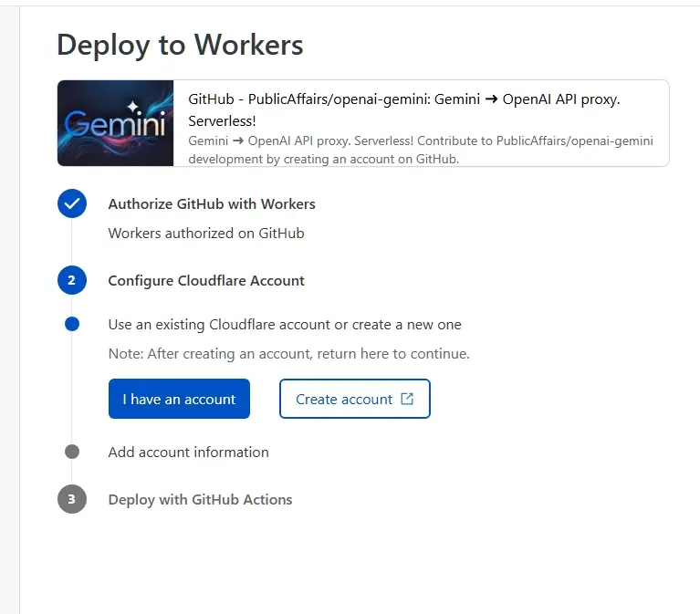Select the step 2 numbered circle icon
Screen dimensions: 700x614
pyautogui.click(x=72, y=280)
